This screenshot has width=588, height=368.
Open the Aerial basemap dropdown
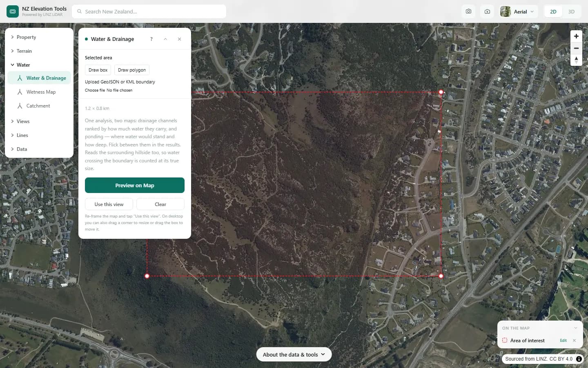click(518, 11)
